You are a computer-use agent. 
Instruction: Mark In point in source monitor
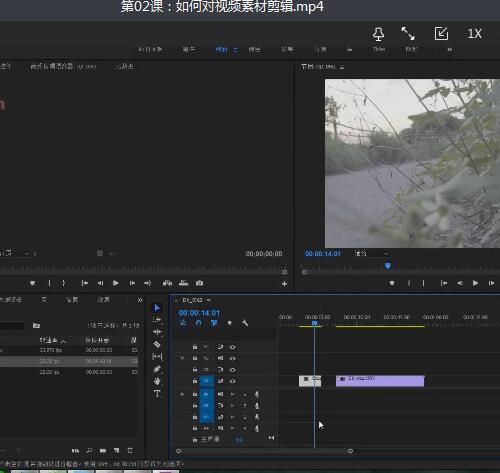click(x=49, y=283)
